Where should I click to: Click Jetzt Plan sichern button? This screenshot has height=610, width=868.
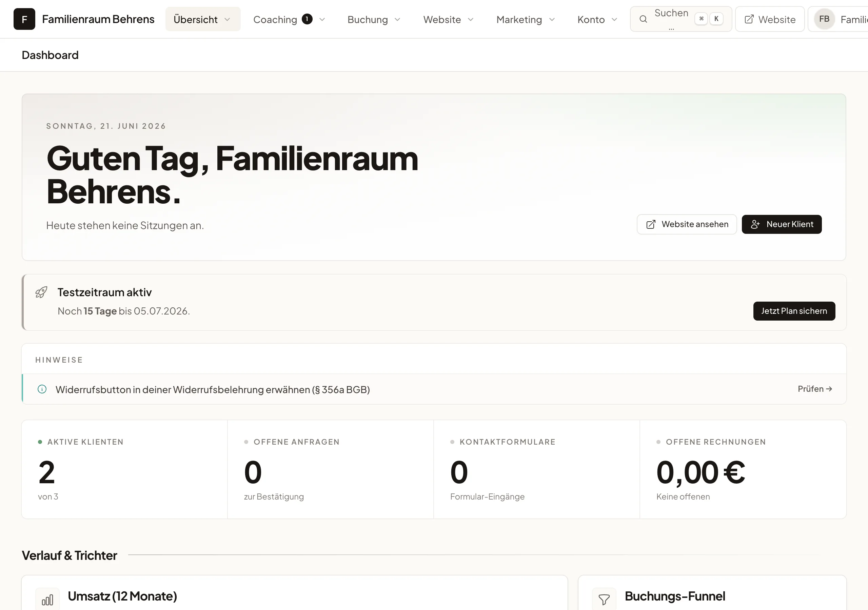(x=794, y=311)
